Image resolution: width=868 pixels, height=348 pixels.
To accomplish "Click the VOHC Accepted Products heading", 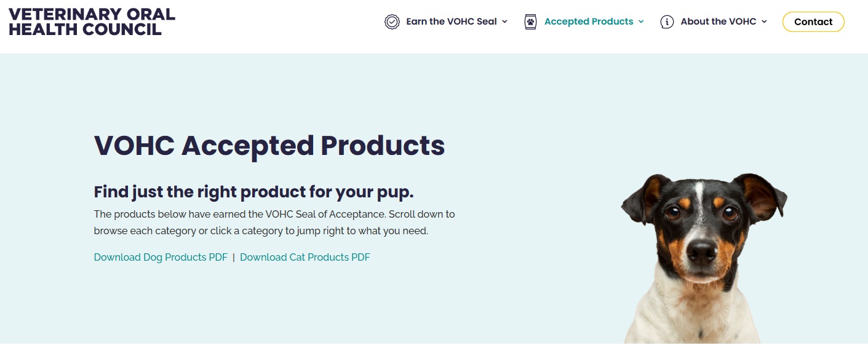I will pos(269,145).
